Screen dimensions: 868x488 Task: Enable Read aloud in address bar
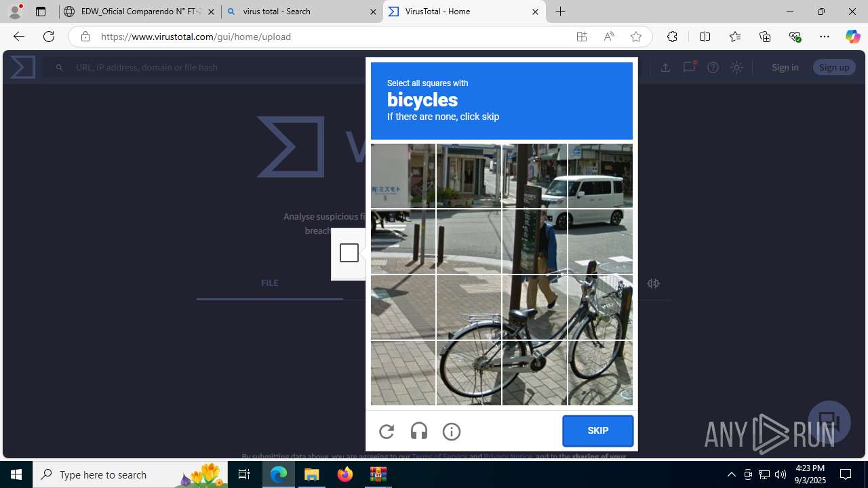[x=609, y=37]
